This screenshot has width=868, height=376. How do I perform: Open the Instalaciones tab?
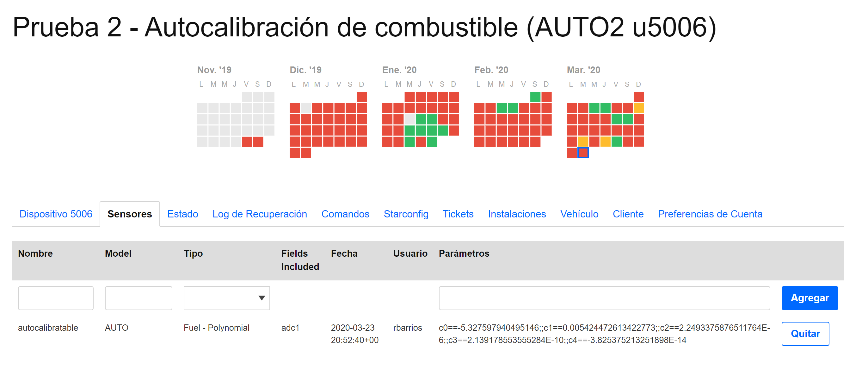pyautogui.click(x=517, y=214)
